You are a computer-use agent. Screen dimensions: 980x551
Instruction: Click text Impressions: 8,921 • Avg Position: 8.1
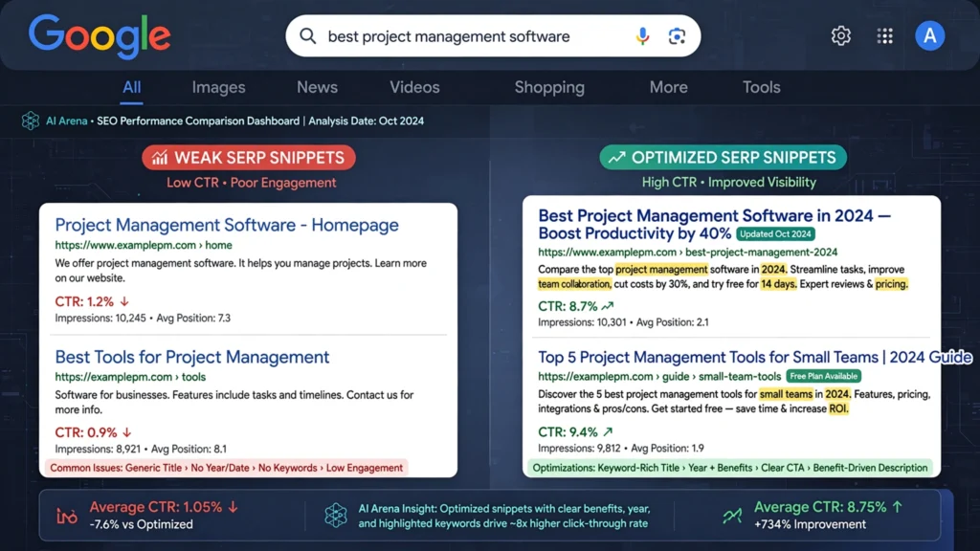(141, 449)
